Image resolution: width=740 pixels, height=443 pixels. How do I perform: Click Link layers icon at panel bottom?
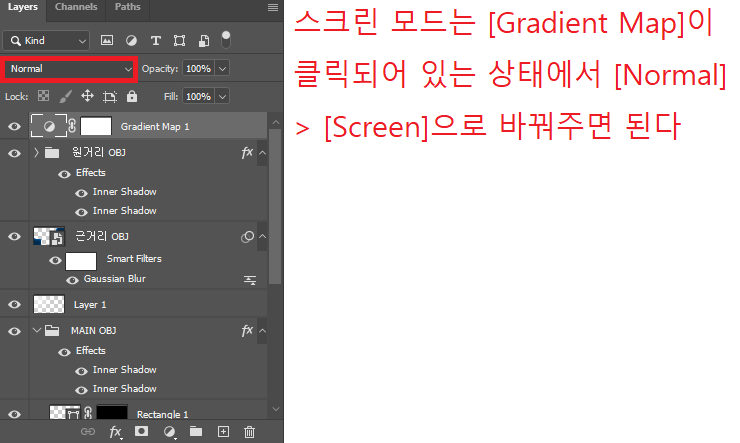click(x=88, y=431)
